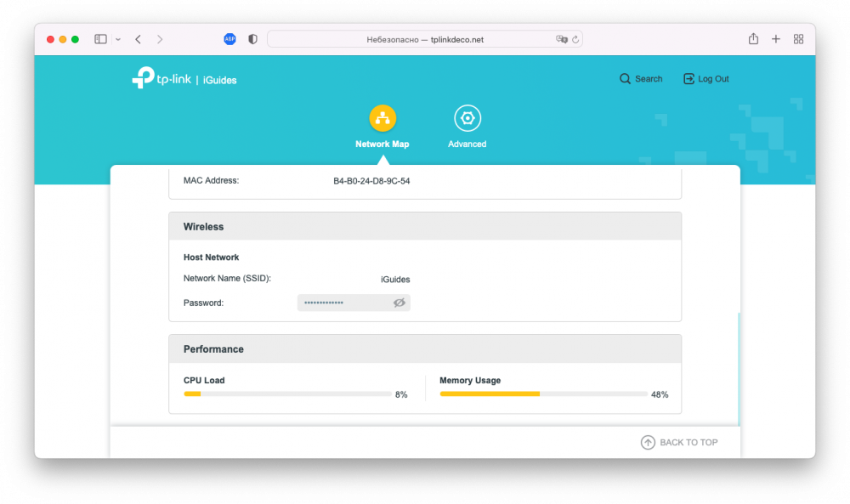This screenshot has width=850, height=504.
Task: Open the Network Map tab
Action: pyautogui.click(x=382, y=127)
